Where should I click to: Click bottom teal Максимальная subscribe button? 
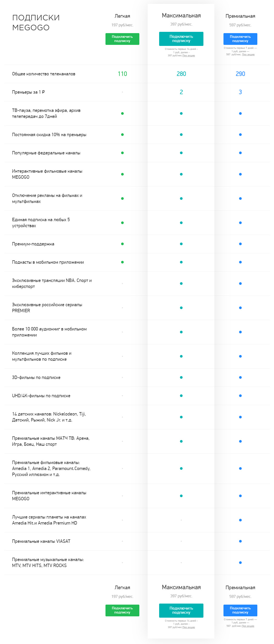click(x=181, y=610)
